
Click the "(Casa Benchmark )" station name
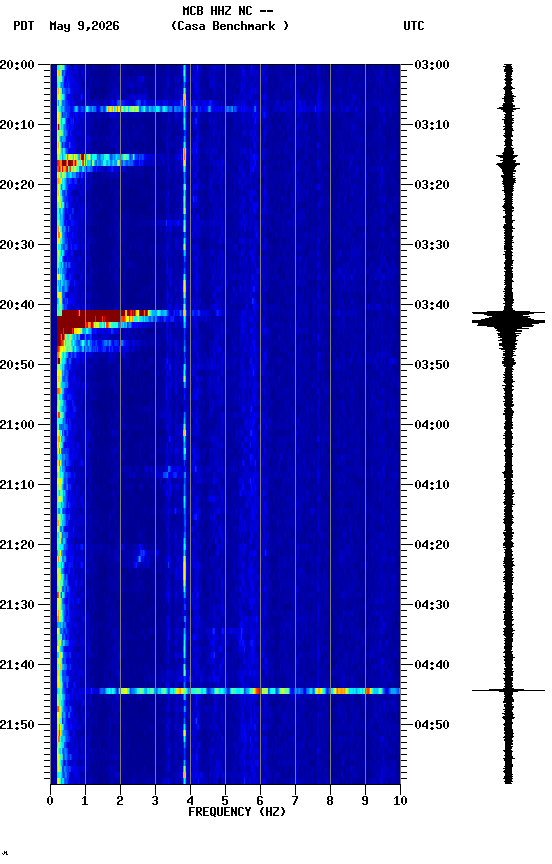click(230, 26)
